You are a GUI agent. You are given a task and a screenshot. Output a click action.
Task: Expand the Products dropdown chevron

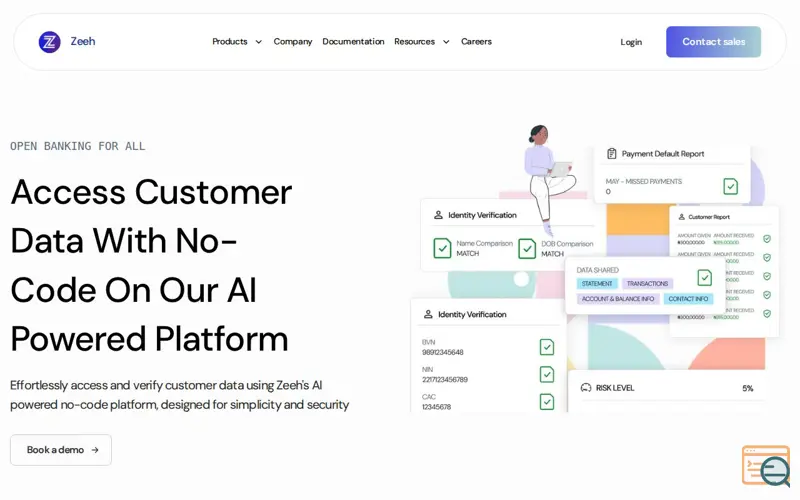coord(259,42)
